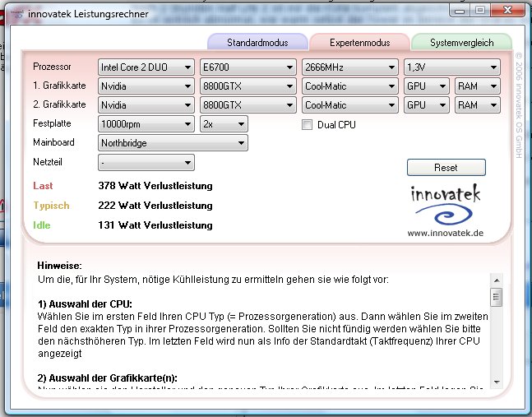Click the Reset button

[446, 168]
